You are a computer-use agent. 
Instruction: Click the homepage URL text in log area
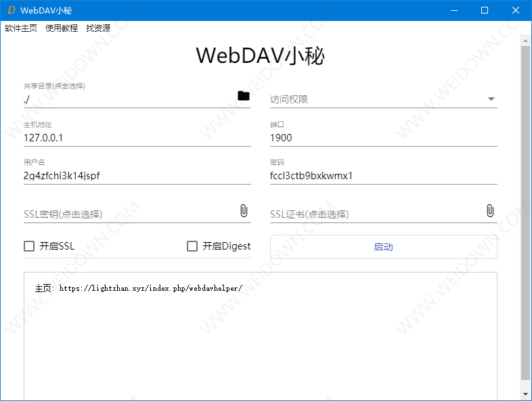[x=151, y=288]
